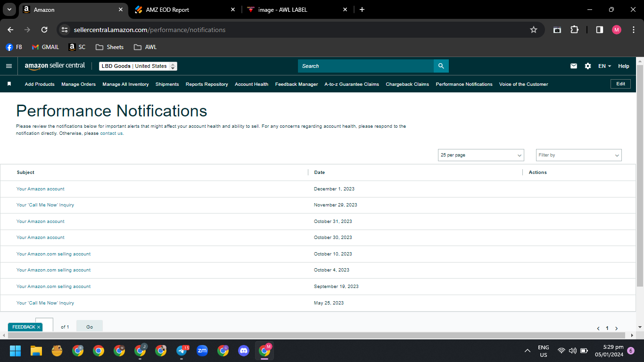Open the October 10, 2023 selling account notification
Image resolution: width=644 pixels, height=362 pixels.
53,254
